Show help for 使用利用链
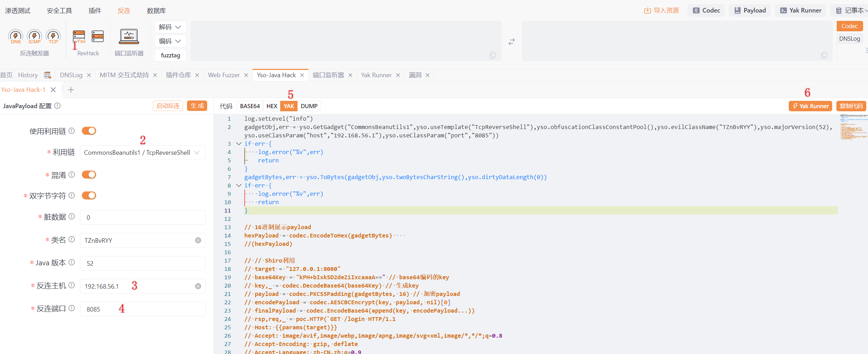The height and width of the screenshot is (354, 868). 72,131
